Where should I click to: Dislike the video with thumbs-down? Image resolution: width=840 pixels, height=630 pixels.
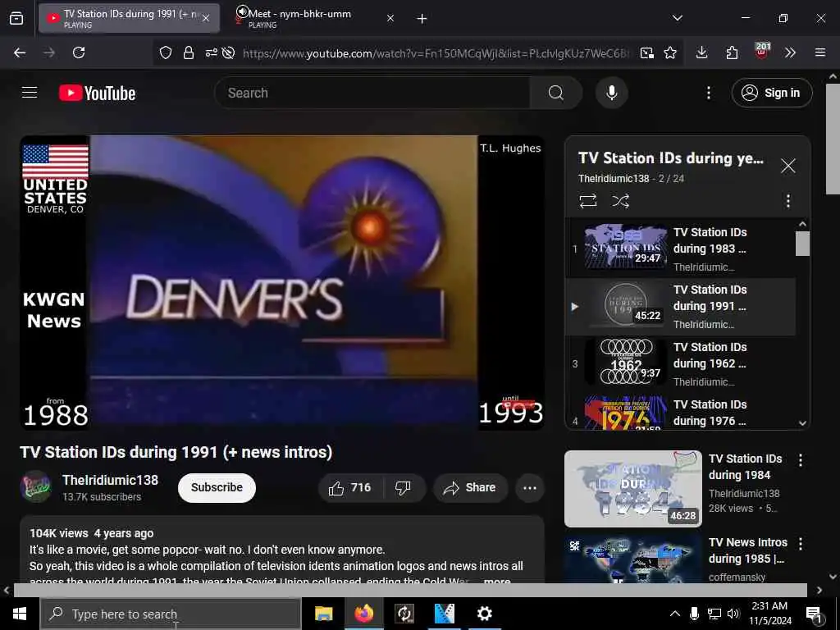(x=403, y=487)
